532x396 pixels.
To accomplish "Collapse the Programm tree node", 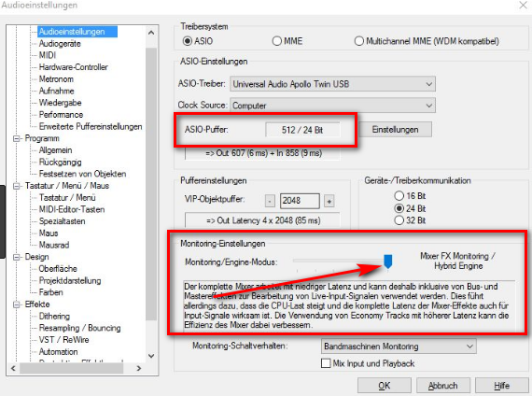I will point(16,138).
